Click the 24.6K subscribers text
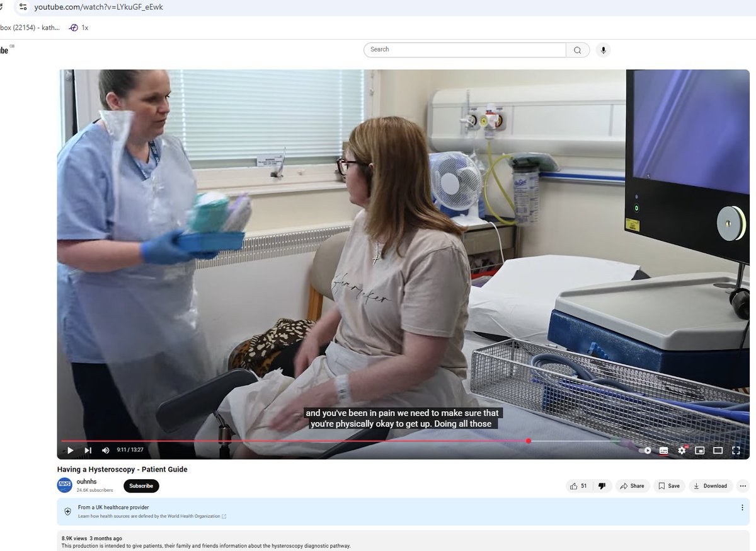 coord(95,490)
